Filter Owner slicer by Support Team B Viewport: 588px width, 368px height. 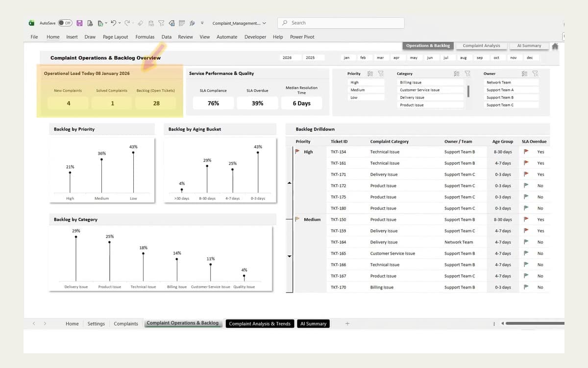(x=512, y=98)
